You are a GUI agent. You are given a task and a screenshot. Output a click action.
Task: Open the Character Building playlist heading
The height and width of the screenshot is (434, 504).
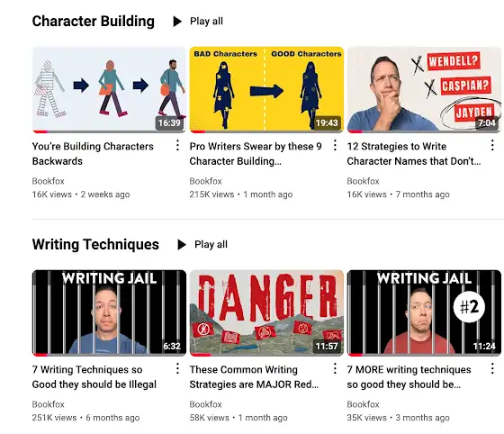(94, 22)
